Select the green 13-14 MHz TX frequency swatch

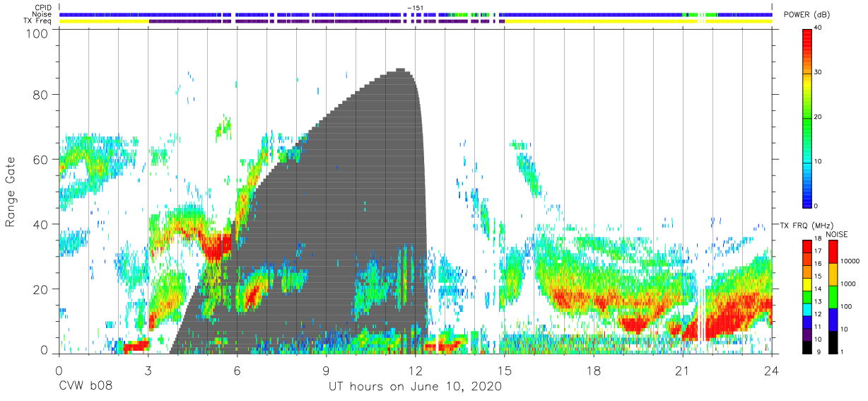(x=807, y=296)
